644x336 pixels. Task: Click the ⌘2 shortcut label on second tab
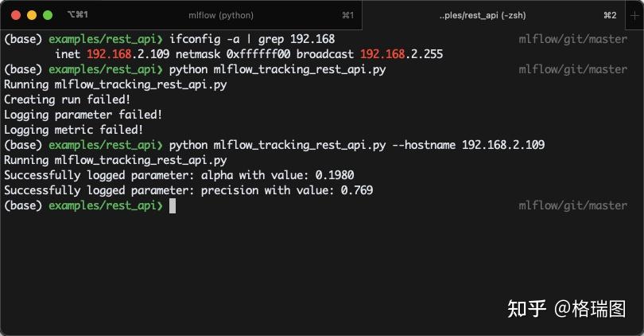(610, 15)
